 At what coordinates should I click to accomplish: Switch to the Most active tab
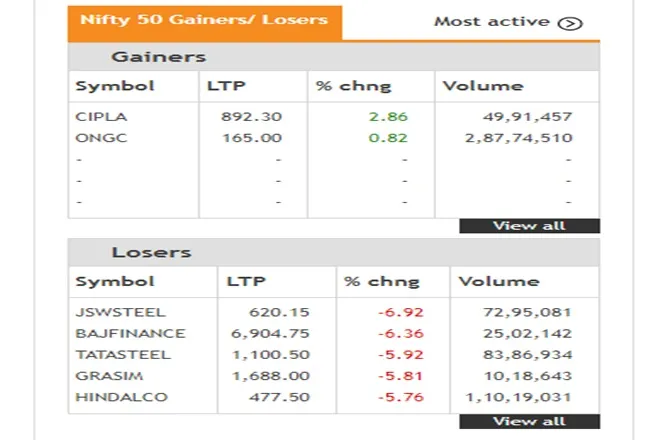(508, 22)
